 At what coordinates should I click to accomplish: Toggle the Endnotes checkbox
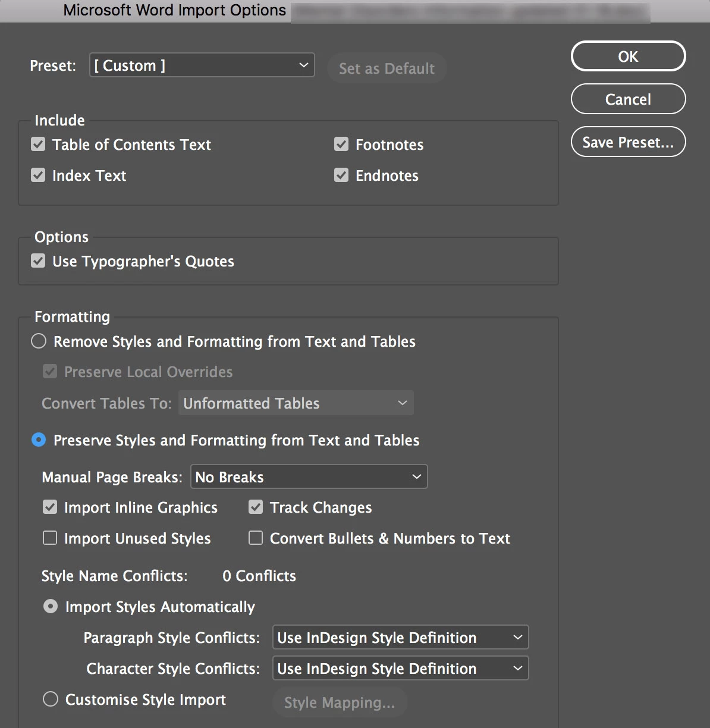click(x=341, y=175)
